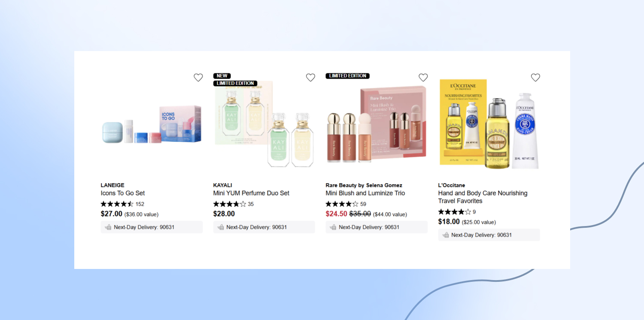Screen dimensions: 644x320
Task: Favorite the LANEIGE Icons To Go Set heart
Action: 198,77
